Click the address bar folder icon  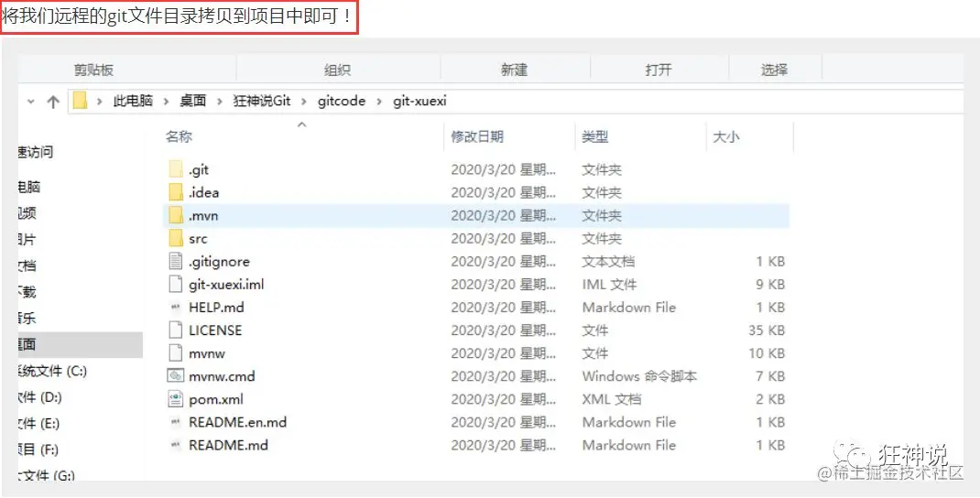click(x=80, y=101)
